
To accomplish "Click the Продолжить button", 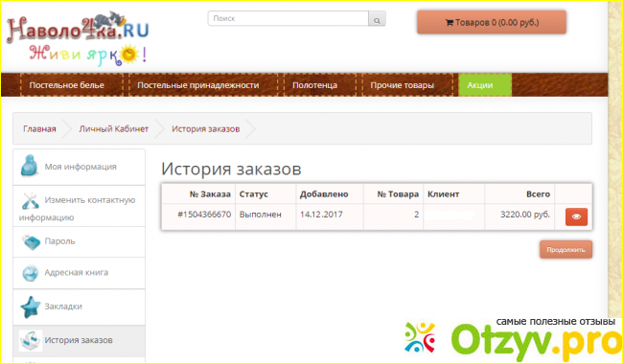I will pyautogui.click(x=565, y=250).
